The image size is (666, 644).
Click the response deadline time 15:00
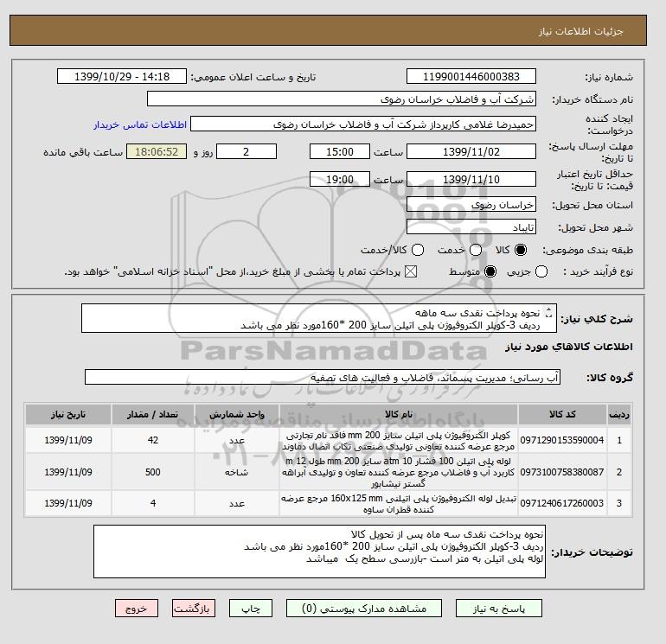click(340, 151)
